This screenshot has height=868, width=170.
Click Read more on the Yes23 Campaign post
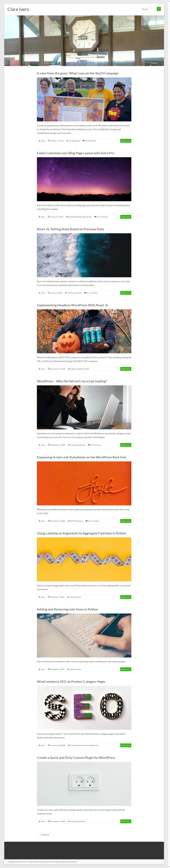coord(126,141)
